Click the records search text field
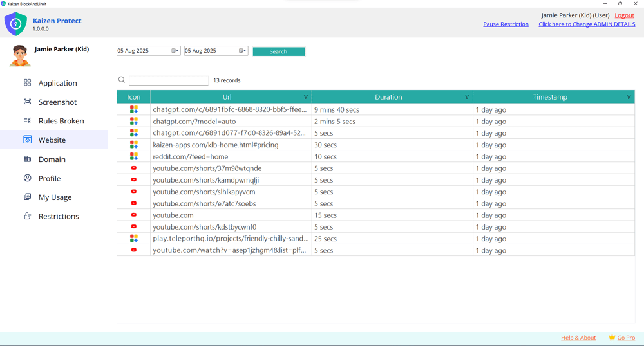644x346 pixels. [169, 80]
